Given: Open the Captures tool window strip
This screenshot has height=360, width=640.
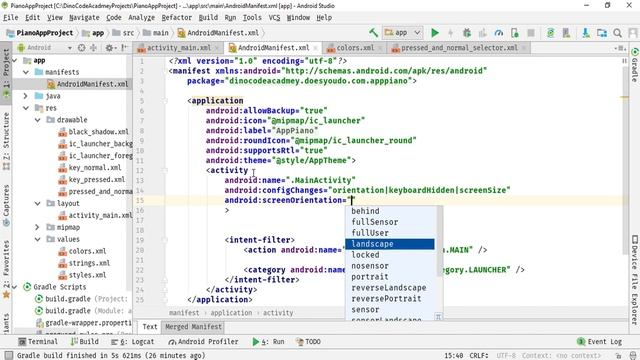Looking at the screenshot, I should click(x=6, y=205).
